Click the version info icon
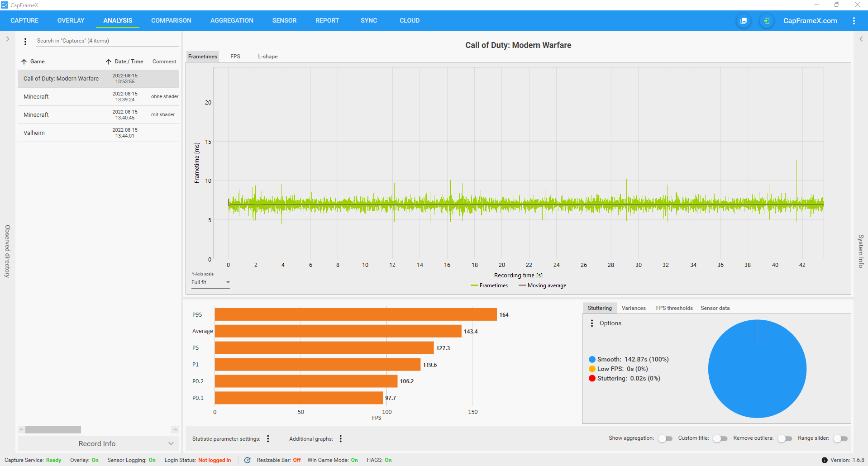Screen dimensions: 868x466 (825, 460)
